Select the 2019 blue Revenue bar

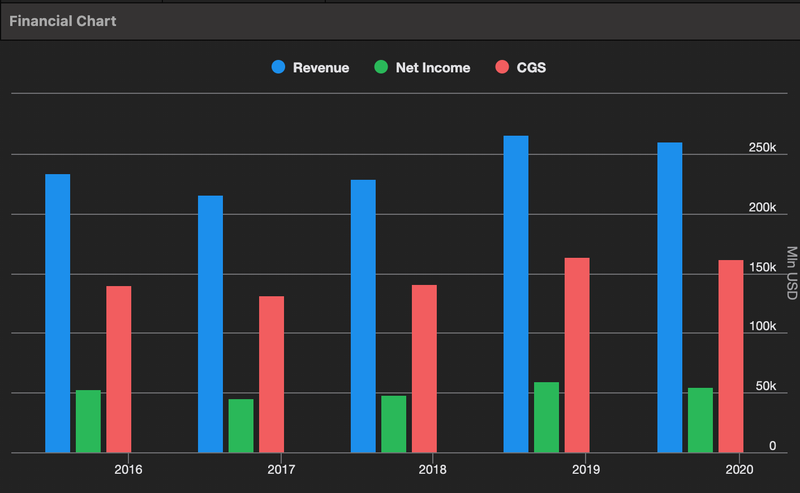[516, 294]
